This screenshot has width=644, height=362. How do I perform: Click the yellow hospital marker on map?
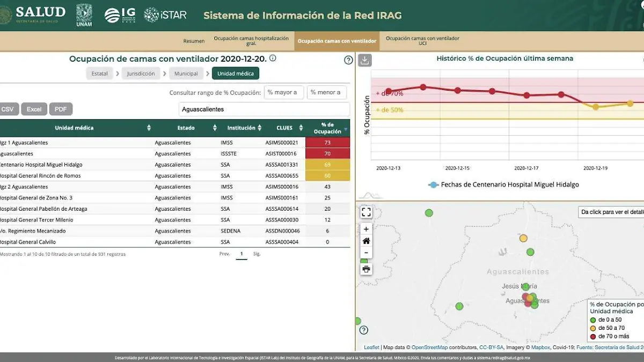tap(523, 238)
